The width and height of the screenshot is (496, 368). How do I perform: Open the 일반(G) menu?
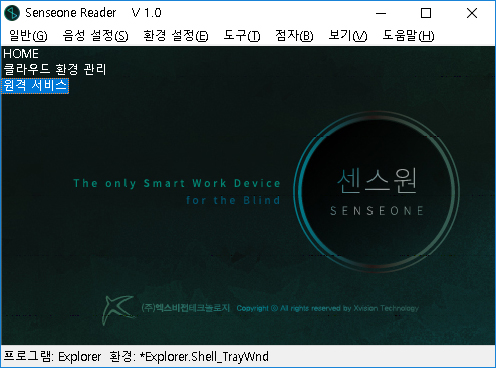point(28,35)
